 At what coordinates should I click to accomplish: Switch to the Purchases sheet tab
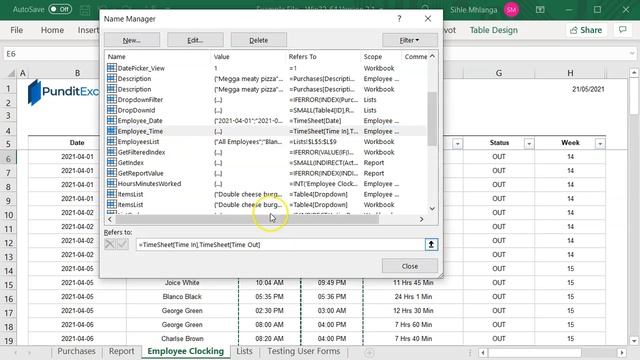(76, 351)
